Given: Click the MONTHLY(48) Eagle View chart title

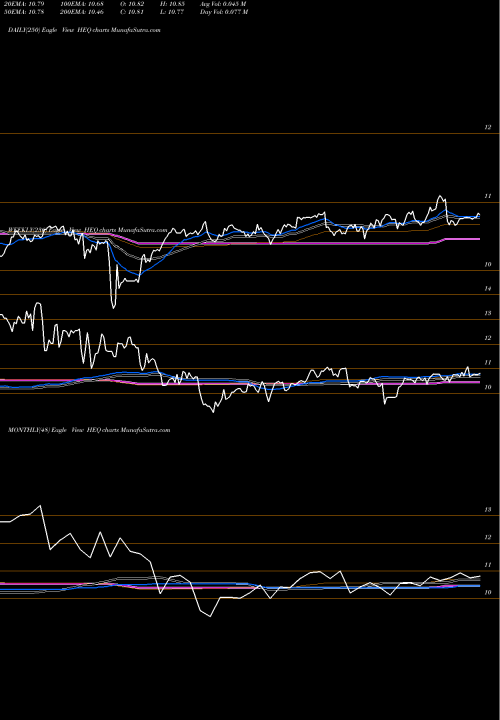Looking at the screenshot, I should (x=89, y=430).
